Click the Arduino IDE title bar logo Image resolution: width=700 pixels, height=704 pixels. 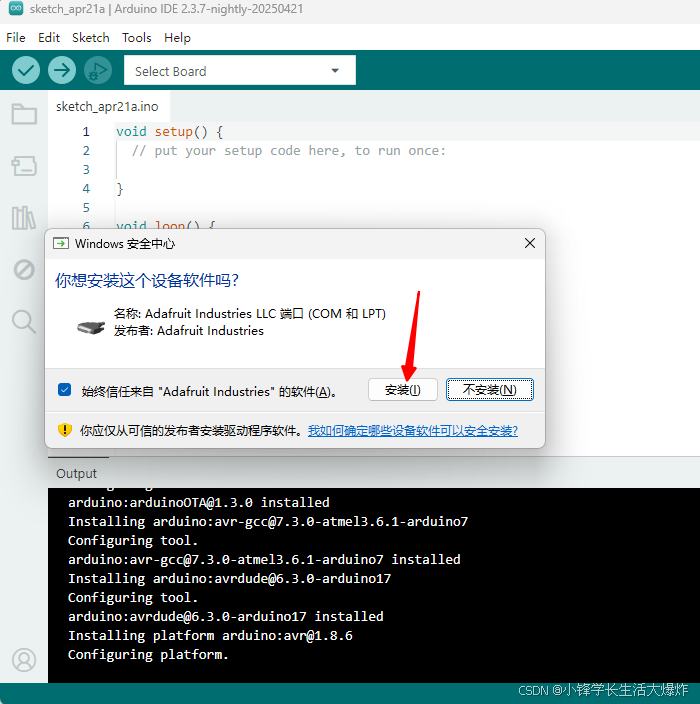[16, 9]
